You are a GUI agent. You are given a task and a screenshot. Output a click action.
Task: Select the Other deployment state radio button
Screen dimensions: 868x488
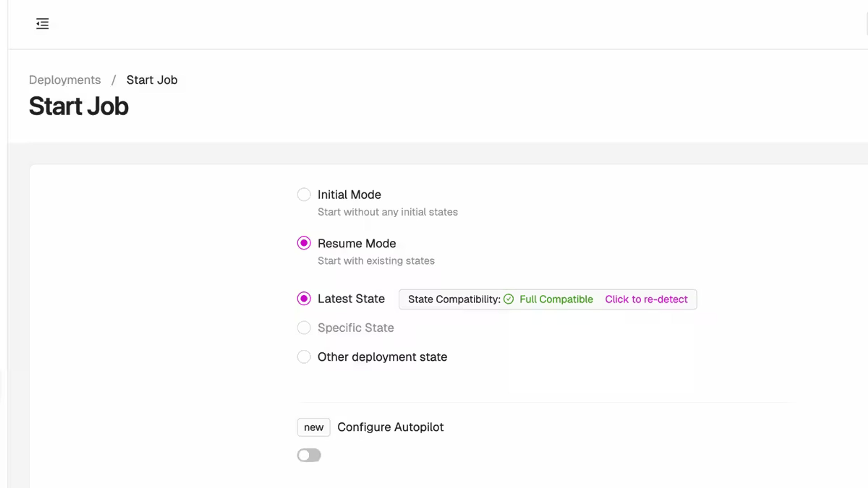coord(304,357)
